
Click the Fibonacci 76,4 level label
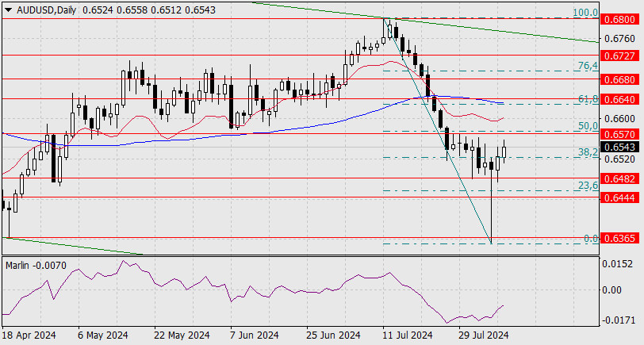588,66
